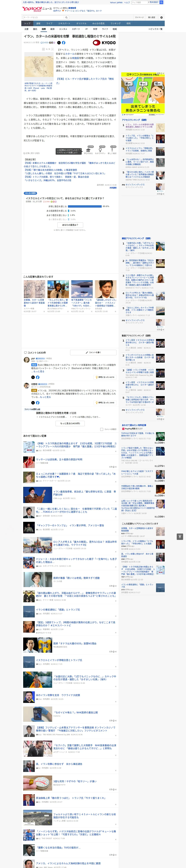Open the settings gear icon
Screen dimensions: 186x868
click(161, 18)
